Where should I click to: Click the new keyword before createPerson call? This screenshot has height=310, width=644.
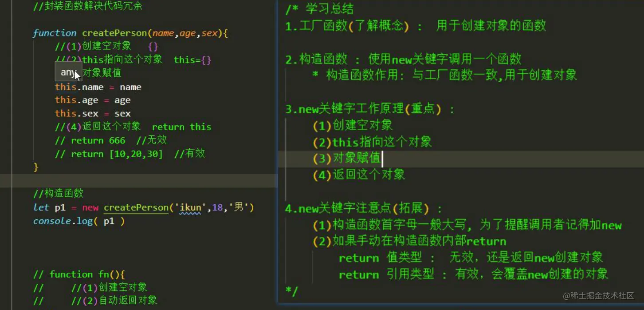(x=90, y=207)
